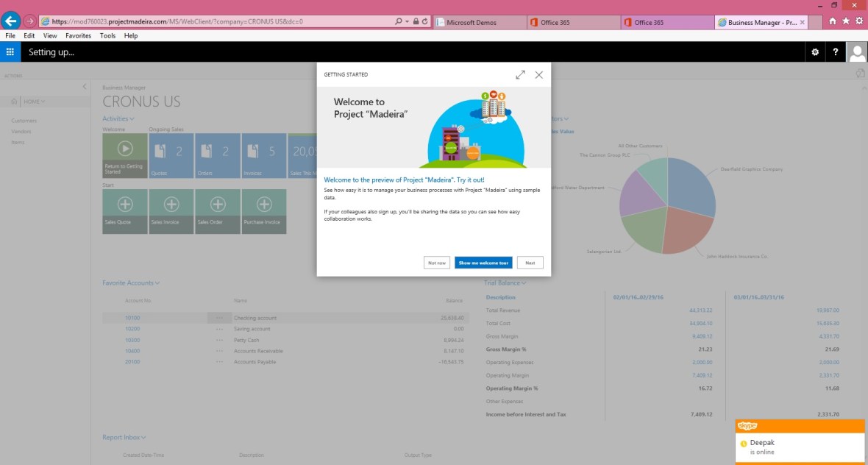Expand the Favorite Accounts dropdown
The image size is (868, 465).
[x=131, y=283]
